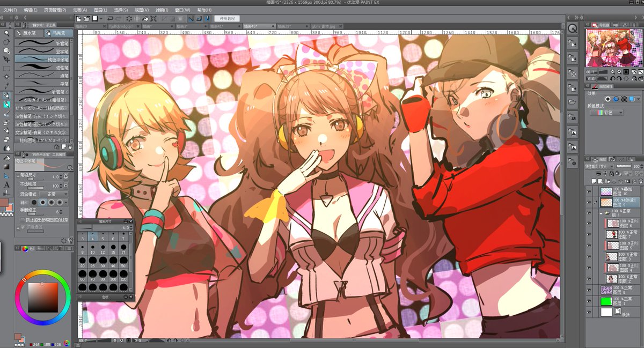Toggle visibility of layer 图层 8

coord(589,289)
